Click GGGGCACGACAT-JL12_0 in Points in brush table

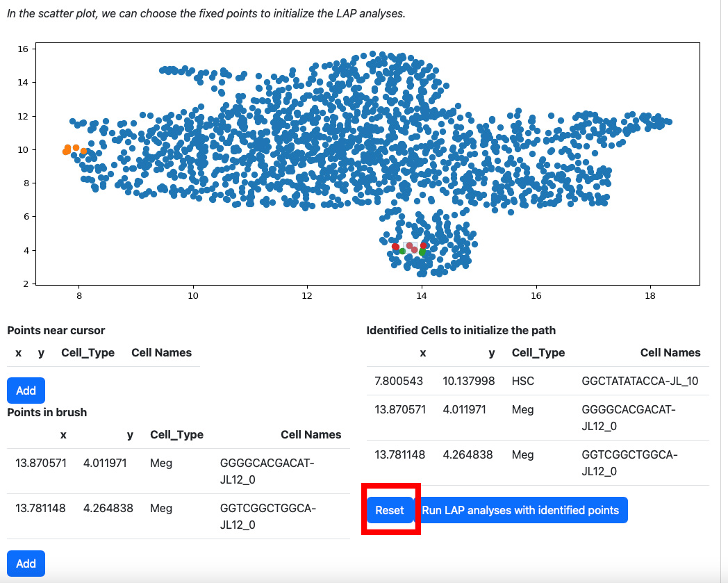tap(267, 471)
